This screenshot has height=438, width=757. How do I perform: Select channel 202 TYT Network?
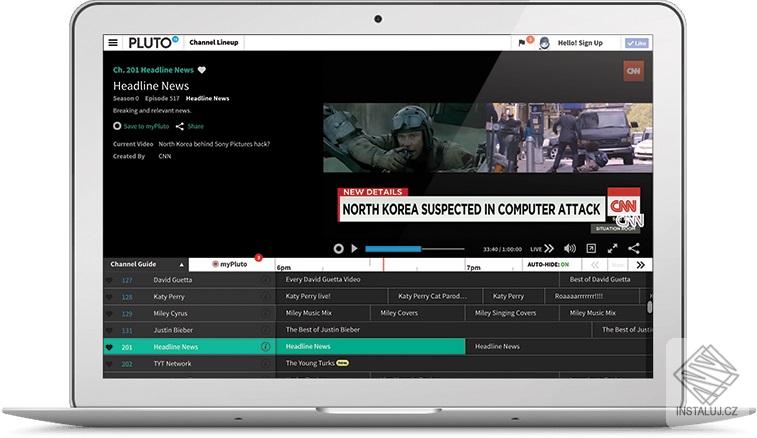coord(189,364)
